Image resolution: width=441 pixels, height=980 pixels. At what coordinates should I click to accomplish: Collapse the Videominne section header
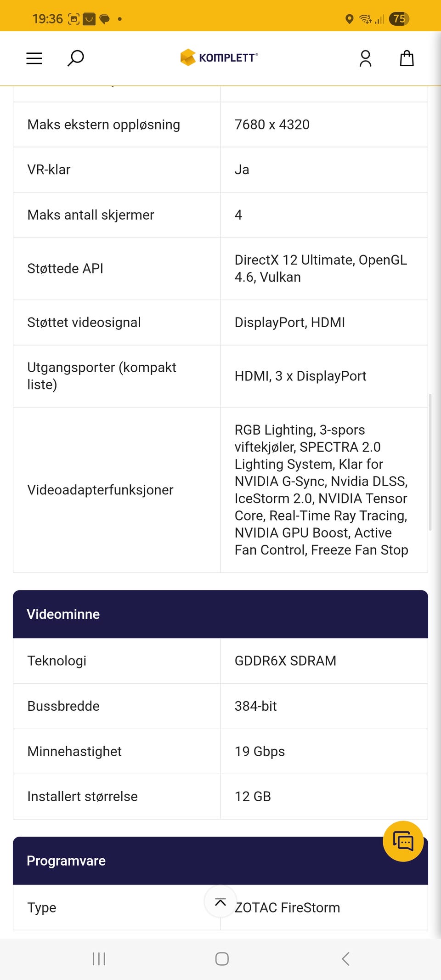(x=220, y=614)
